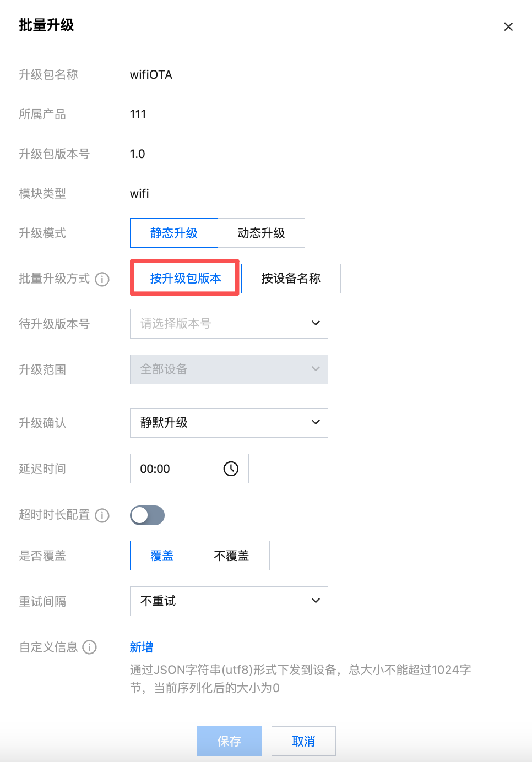The height and width of the screenshot is (762, 532).
Task: Choose 按升级包版本 batch method
Action: click(x=185, y=278)
